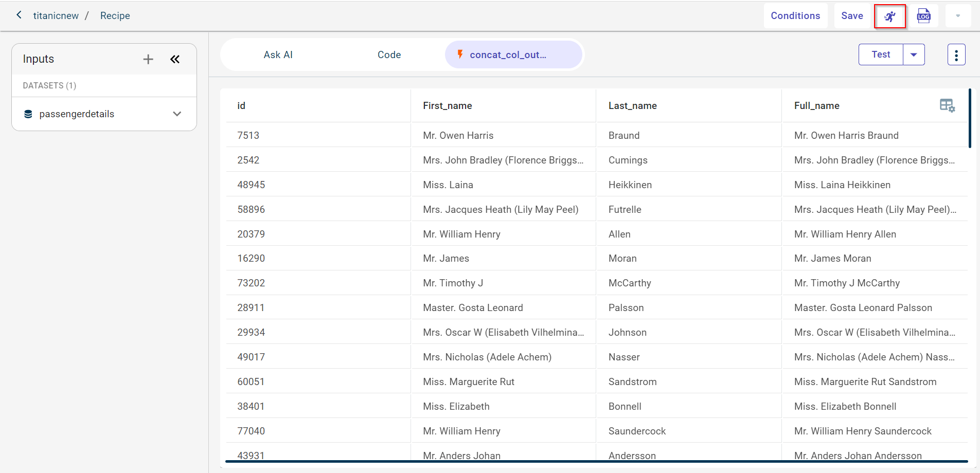Open the table column settings icon
The image size is (980, 473).
pyautogui.click(x=947, y=105)
